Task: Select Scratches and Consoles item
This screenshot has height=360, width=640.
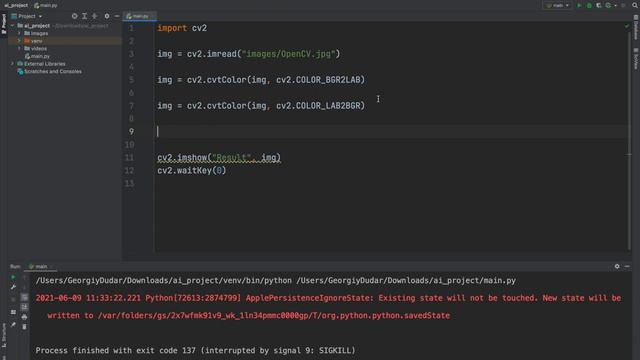Action: pos(49,71)
